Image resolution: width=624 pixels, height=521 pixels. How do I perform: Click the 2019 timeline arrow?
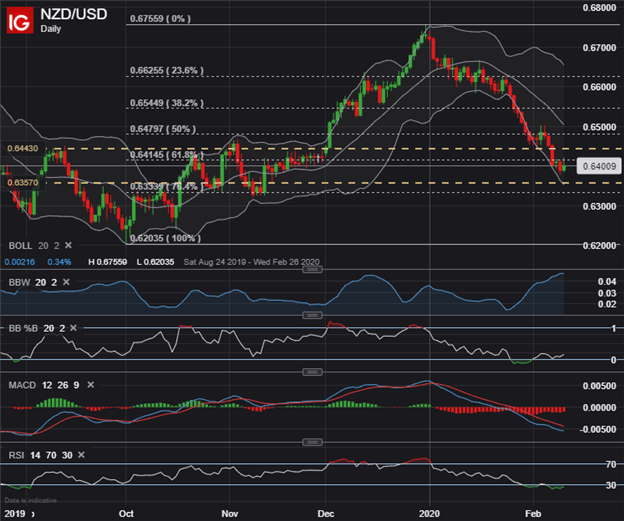click(x=33, y=514)
